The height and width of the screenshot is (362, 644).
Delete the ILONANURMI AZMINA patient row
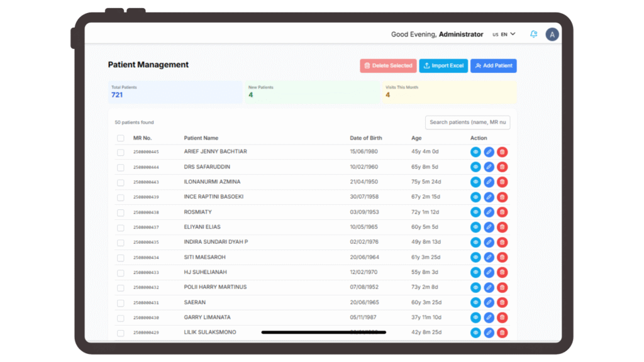pyautogui.click(x=502, y=182)
